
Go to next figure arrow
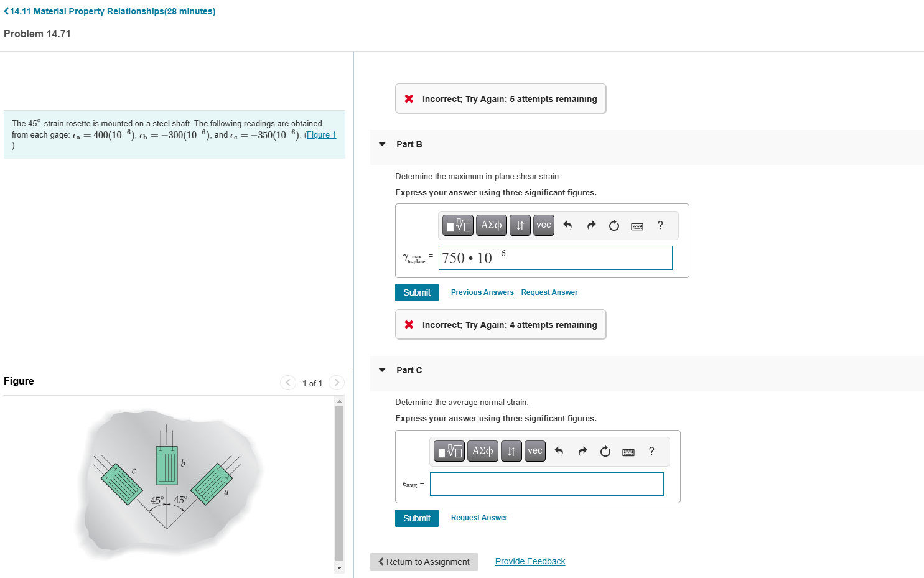pos(336,383)
